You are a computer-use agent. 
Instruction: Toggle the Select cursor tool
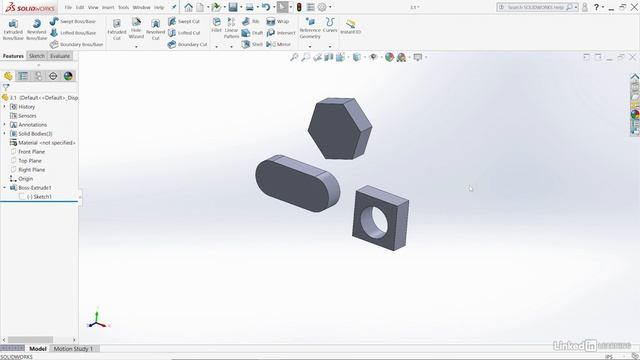(x=282, y=7)
